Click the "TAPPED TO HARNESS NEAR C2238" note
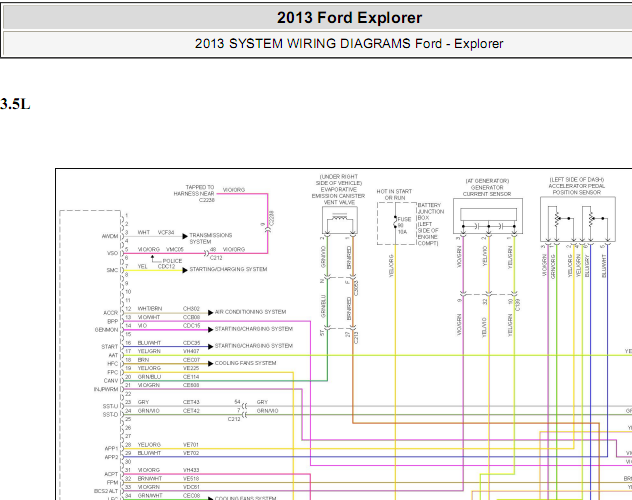Screen dimensions: 632x500 click(194, 193)
